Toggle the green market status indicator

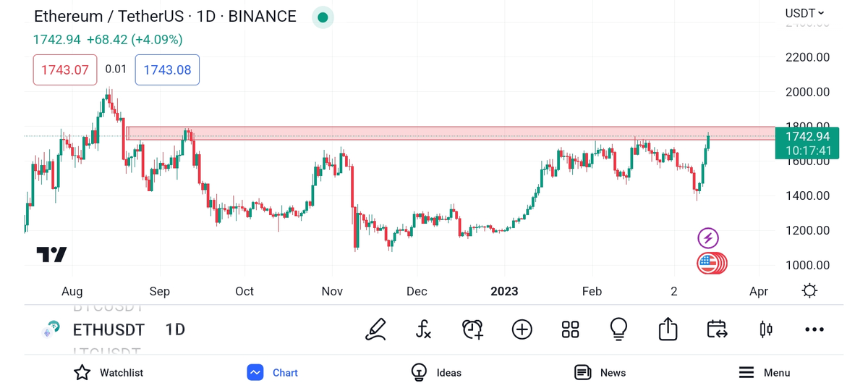pos(323,17)
